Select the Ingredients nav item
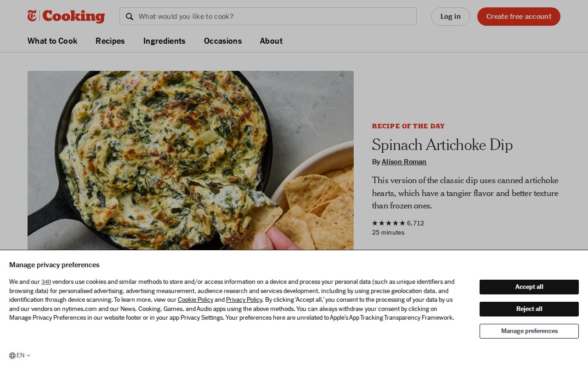 click(x=164, y=41)
